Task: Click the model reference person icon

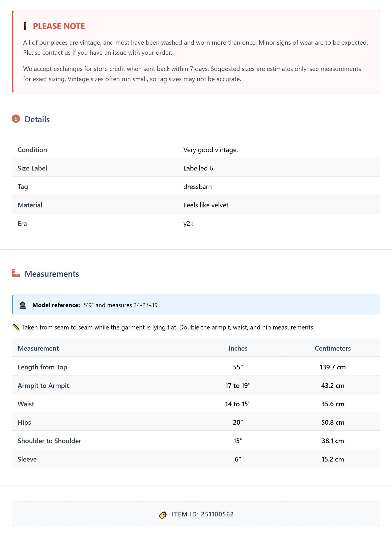Action: pos(23,305)
